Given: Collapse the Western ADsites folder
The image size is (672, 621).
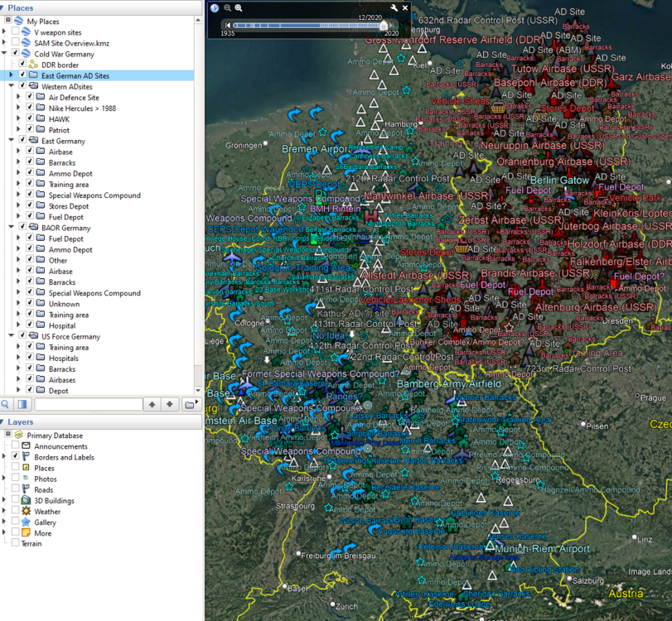Looking at the screenshot, I should [11, 86].
